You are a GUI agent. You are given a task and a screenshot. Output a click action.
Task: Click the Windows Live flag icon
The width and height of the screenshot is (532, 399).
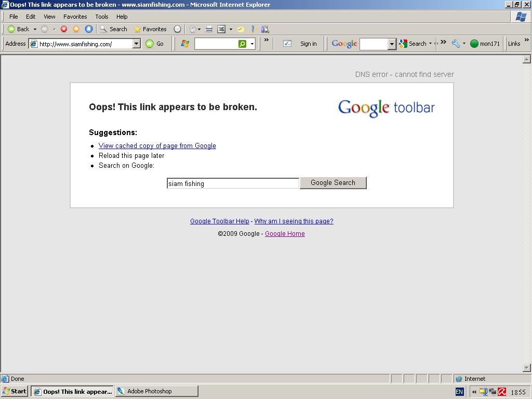(185, 44)
